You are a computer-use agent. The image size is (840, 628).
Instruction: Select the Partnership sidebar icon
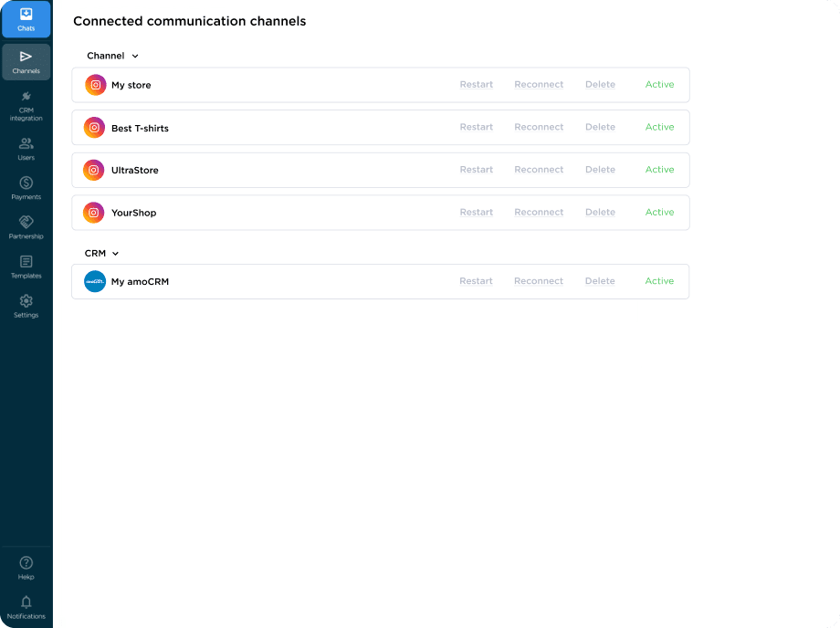click(26, 225)
